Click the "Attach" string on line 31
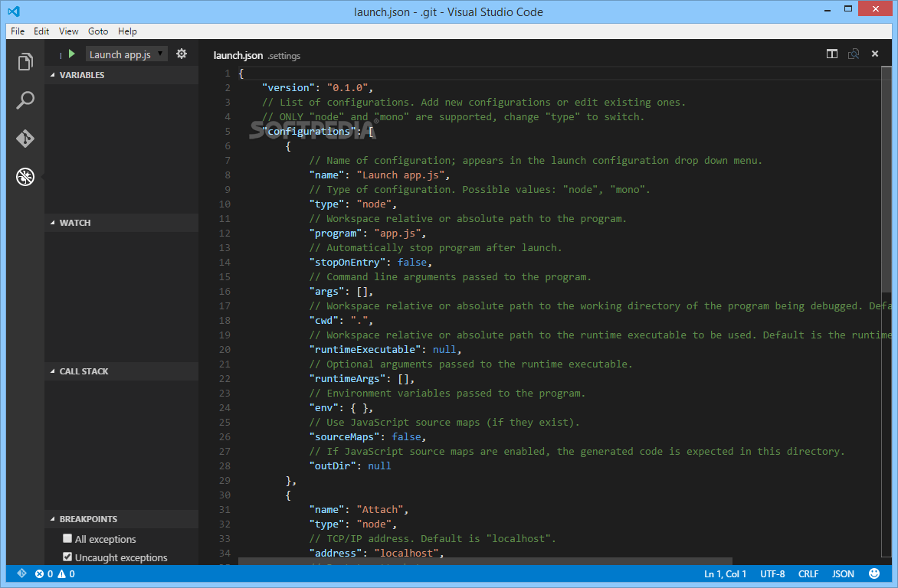This screenshot has width=898, height=588. tap(380, 510)
